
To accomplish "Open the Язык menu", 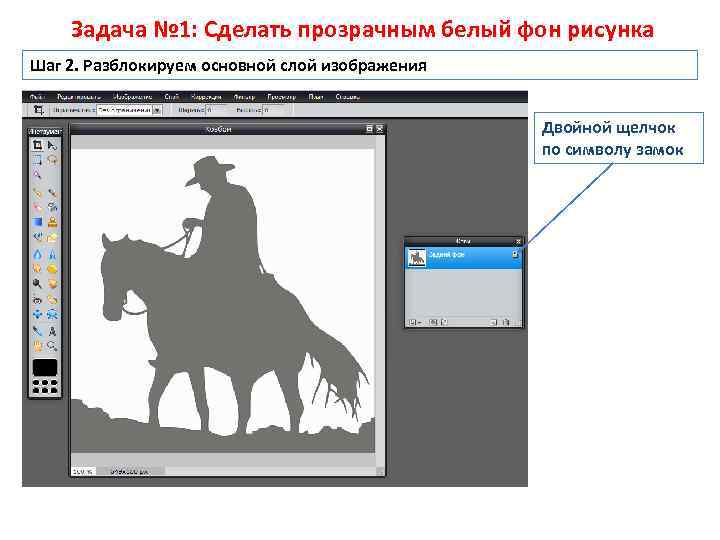I will (x=316, y=97).
